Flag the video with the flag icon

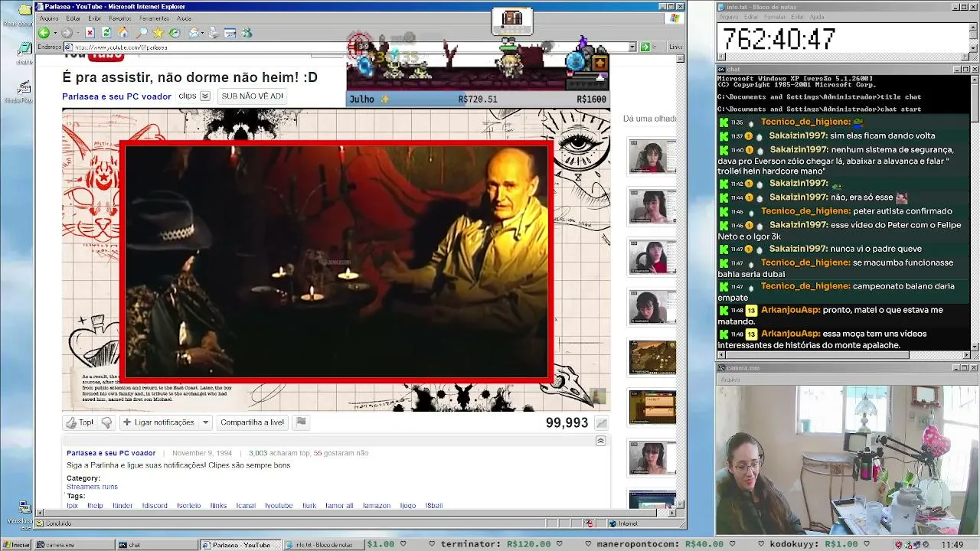[x=302, y=422]
